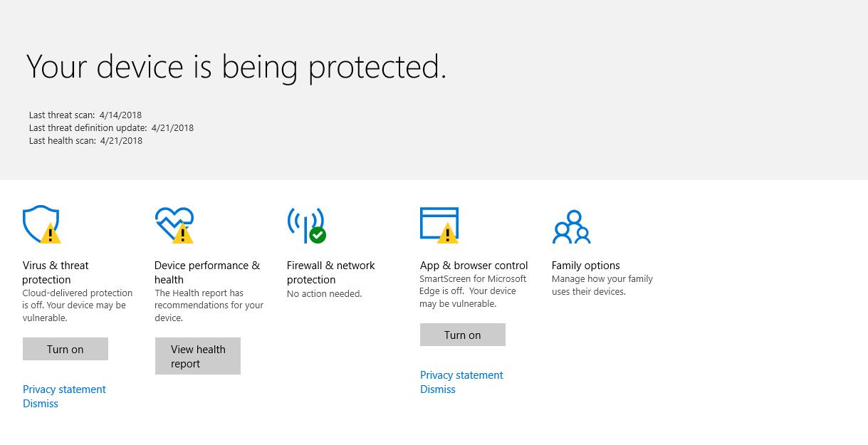Open the Virus & threat protection shield icon
Screen dimensions: 868x445
point(41,225)
